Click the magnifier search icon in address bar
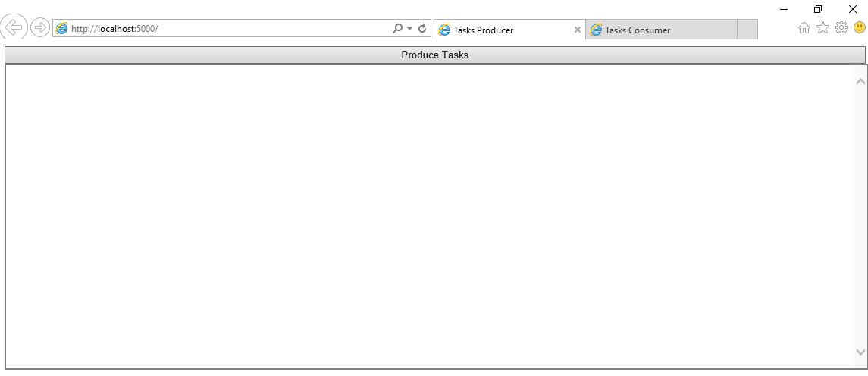 point(397,29)
